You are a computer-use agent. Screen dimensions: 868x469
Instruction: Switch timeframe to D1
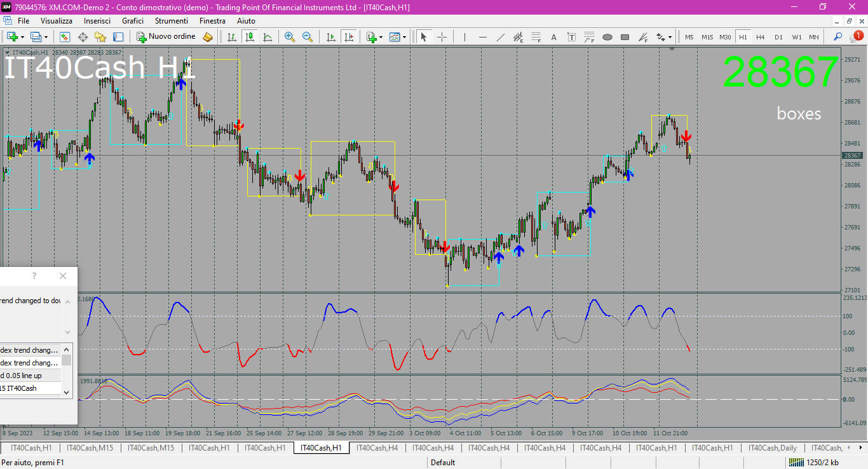point(778,37)
